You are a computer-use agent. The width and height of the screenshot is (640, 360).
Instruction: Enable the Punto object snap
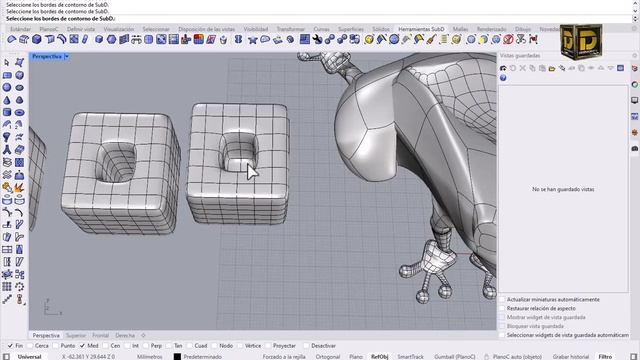[56, 346]
